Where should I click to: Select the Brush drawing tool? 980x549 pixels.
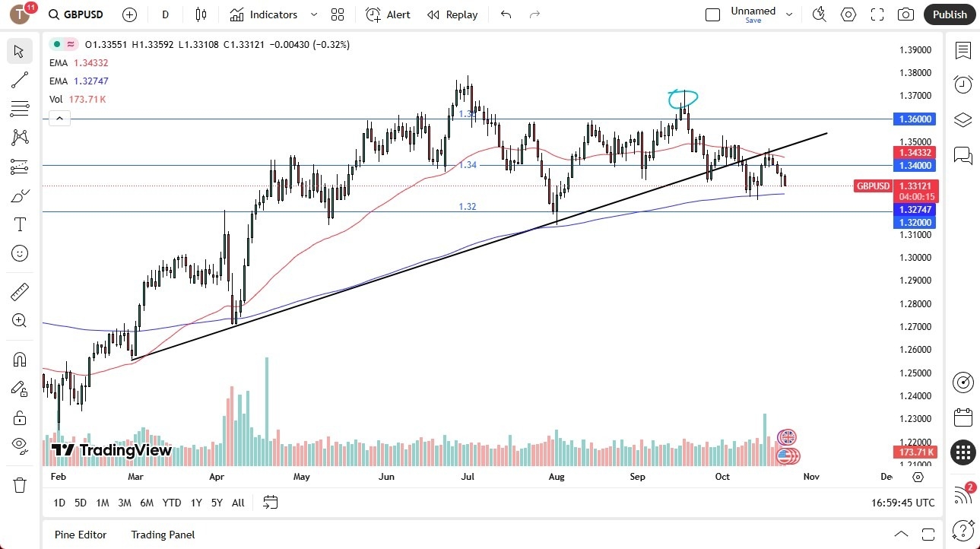(x=19, y=195)
